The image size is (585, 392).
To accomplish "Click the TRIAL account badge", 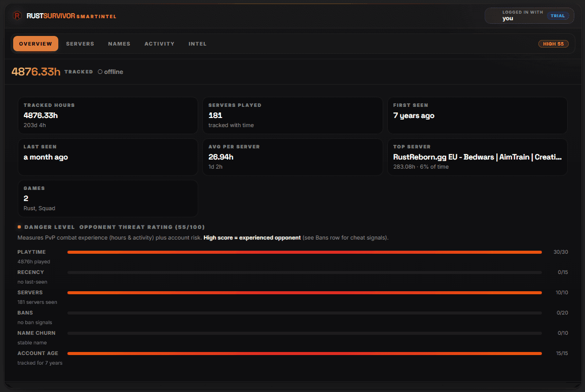I will coord(558,16).
